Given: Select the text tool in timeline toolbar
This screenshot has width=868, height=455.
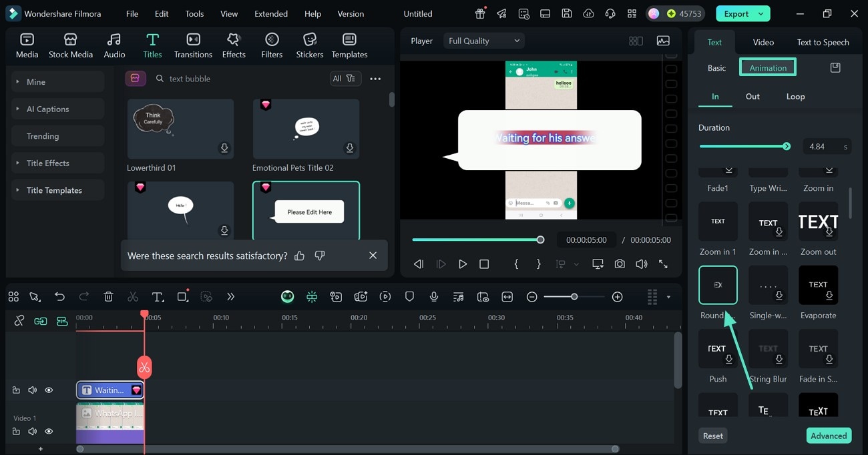Looking at the screenshot, I should (x=158, y=297).
